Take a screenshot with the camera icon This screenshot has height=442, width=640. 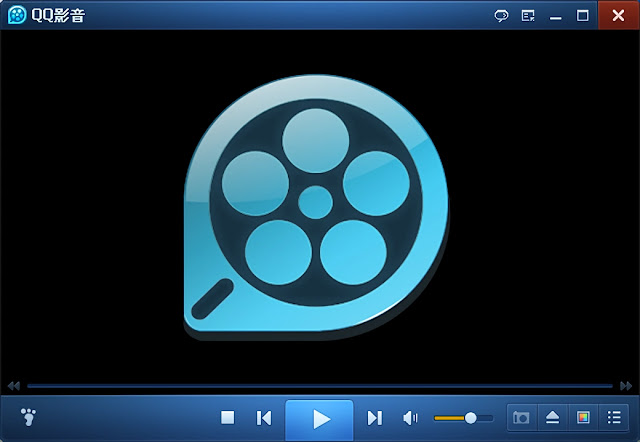point(521,418)
